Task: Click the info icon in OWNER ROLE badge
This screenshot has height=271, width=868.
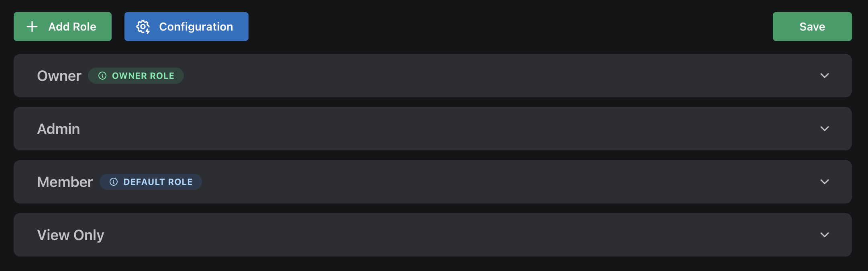Action: (103, 75)
